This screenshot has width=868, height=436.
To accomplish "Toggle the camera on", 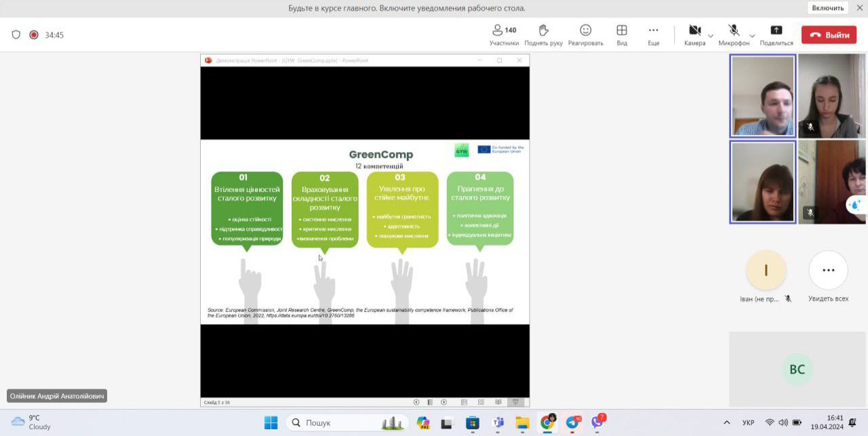I will [x=694, y=35].
